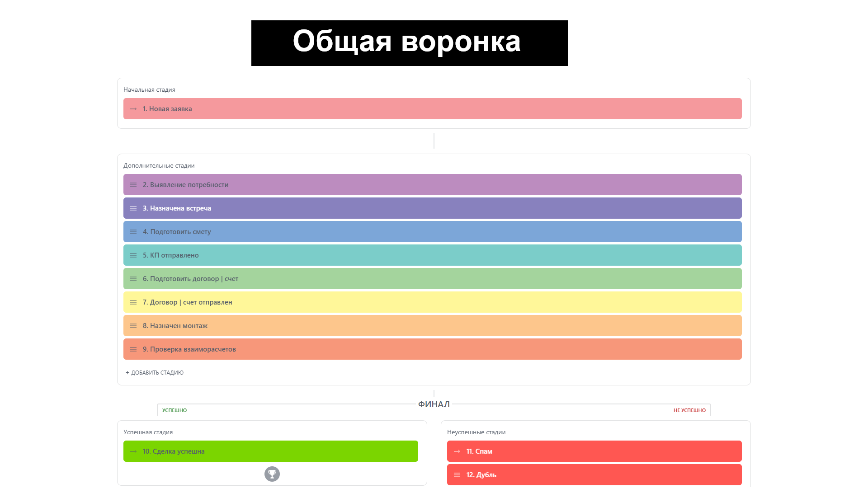Click the trophy icon under successful stage
This screenshot has height=488, width=868.
pyautogui.click(x=272, y=474)
